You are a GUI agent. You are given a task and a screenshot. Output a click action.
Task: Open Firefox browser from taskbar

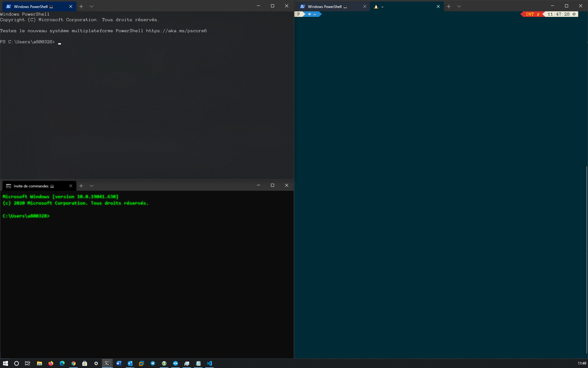pos(50,363)
